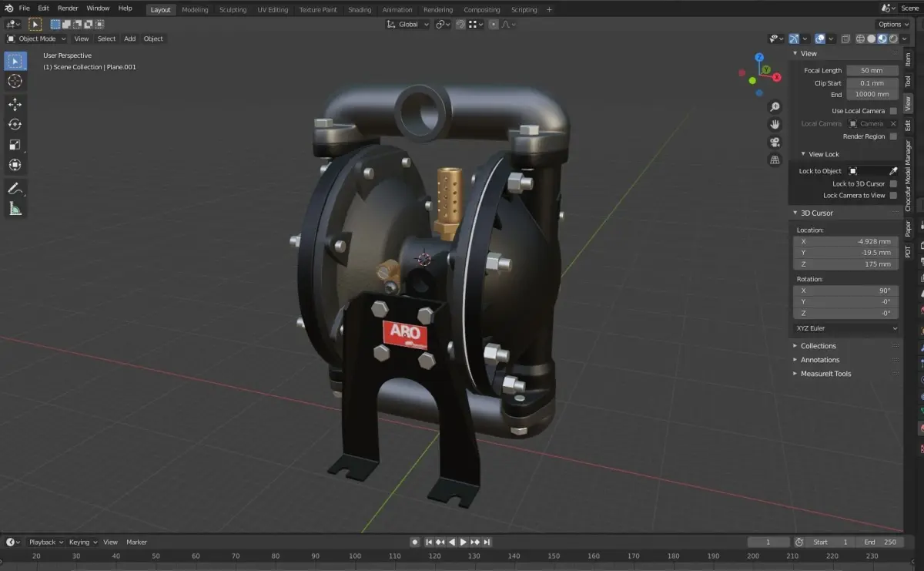Adjust the Clip Start 0.1 mm field
Image resolution: width=924 pixels, height=571 pixels.
872,82
